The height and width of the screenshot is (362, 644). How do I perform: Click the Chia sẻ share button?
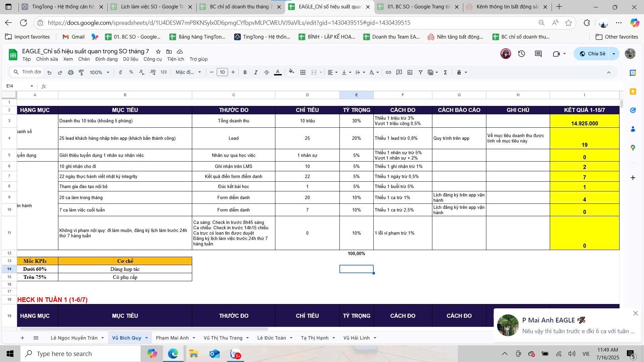pos(593,54)
